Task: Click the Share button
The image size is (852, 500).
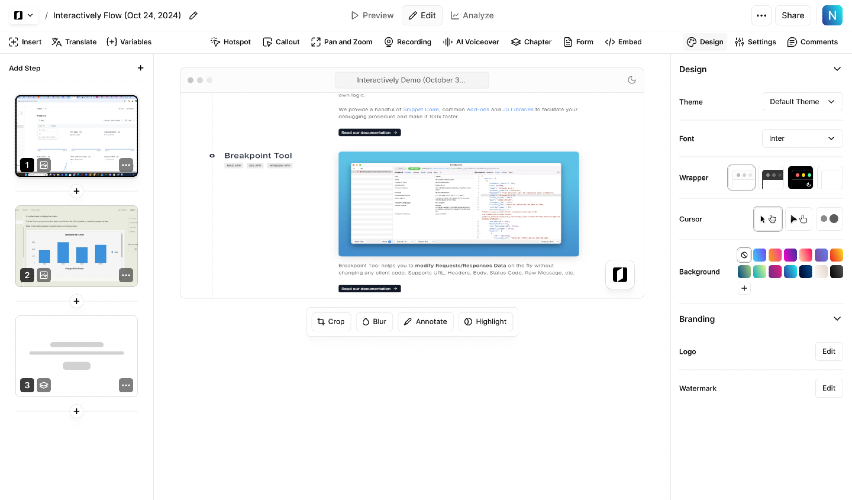Action: point(793,15)
